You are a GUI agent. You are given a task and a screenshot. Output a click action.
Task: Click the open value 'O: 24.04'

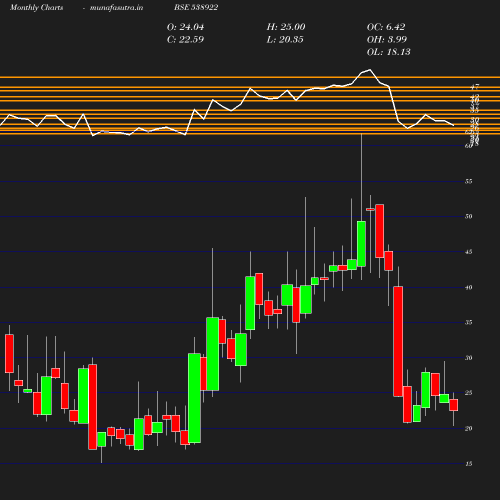pyautogui.click(x=185, y=27)
